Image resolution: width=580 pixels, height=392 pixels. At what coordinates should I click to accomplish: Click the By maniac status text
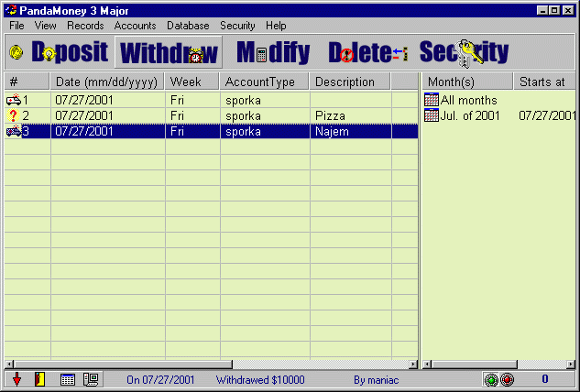point(377,380)
